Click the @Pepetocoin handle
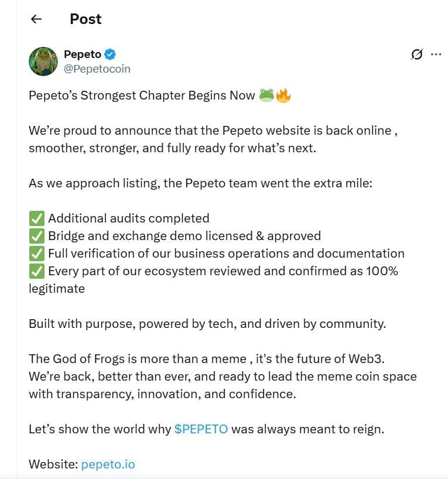 click(x=98, y=69)
